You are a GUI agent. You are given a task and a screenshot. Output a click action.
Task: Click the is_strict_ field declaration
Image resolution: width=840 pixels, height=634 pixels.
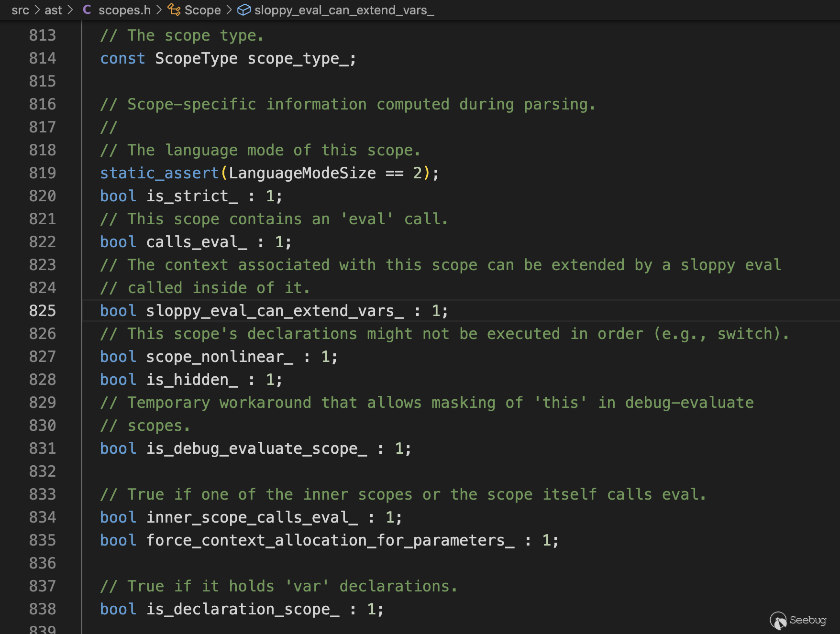tap(192, 196)
